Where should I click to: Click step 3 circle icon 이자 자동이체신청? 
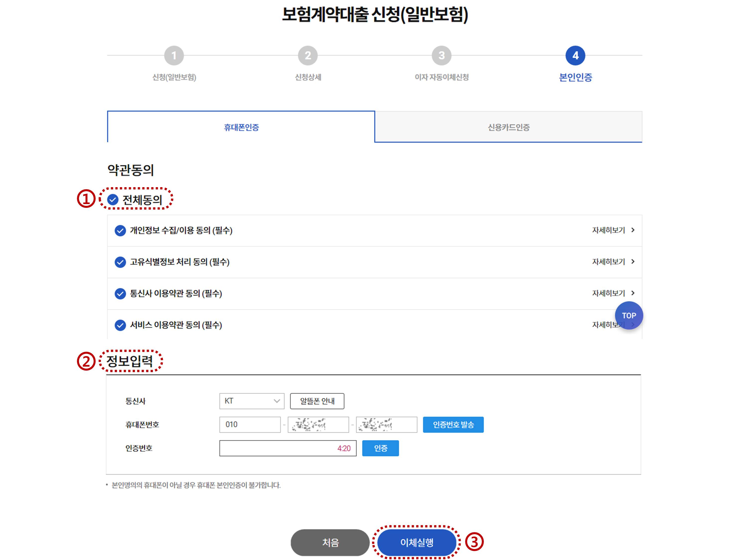pyautogui.click(x=441, y=55)
